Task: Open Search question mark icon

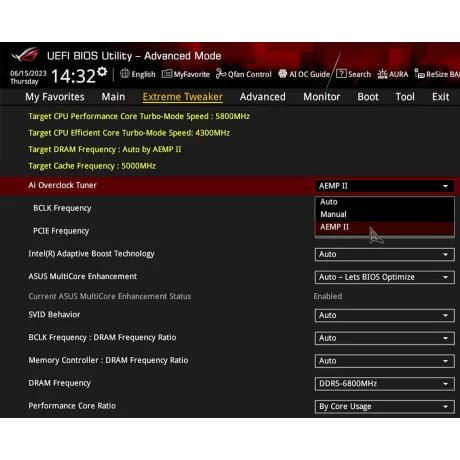Action: tap(341, 74)
